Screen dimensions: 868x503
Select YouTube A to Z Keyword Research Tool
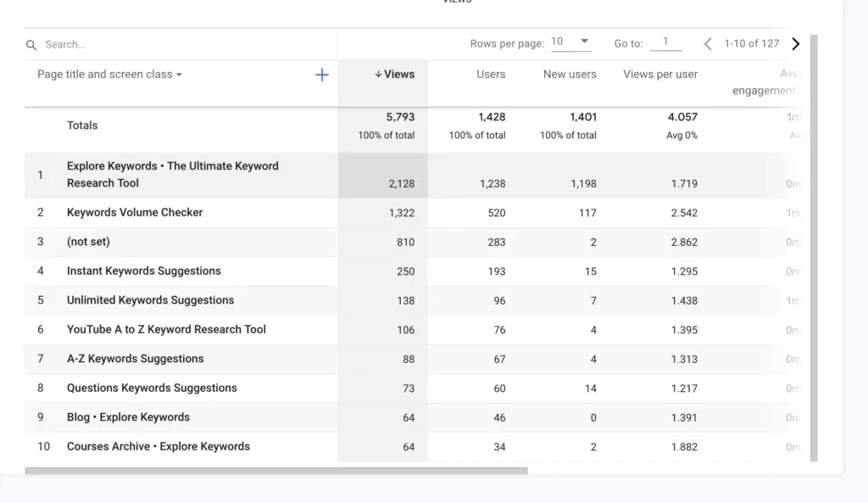point(166,329)
